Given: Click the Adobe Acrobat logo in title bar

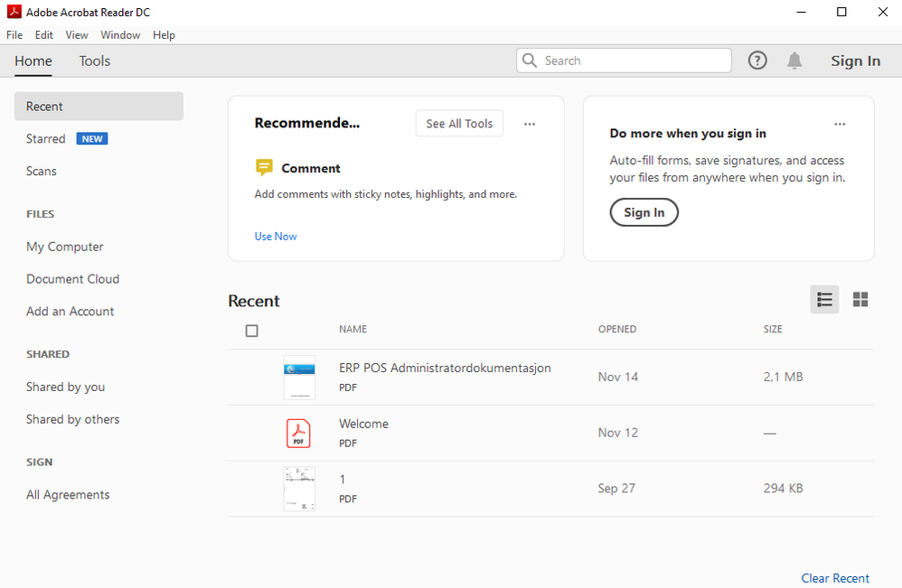Looking at the screenshot, I should pyautogui.click(x=14, y=12).
